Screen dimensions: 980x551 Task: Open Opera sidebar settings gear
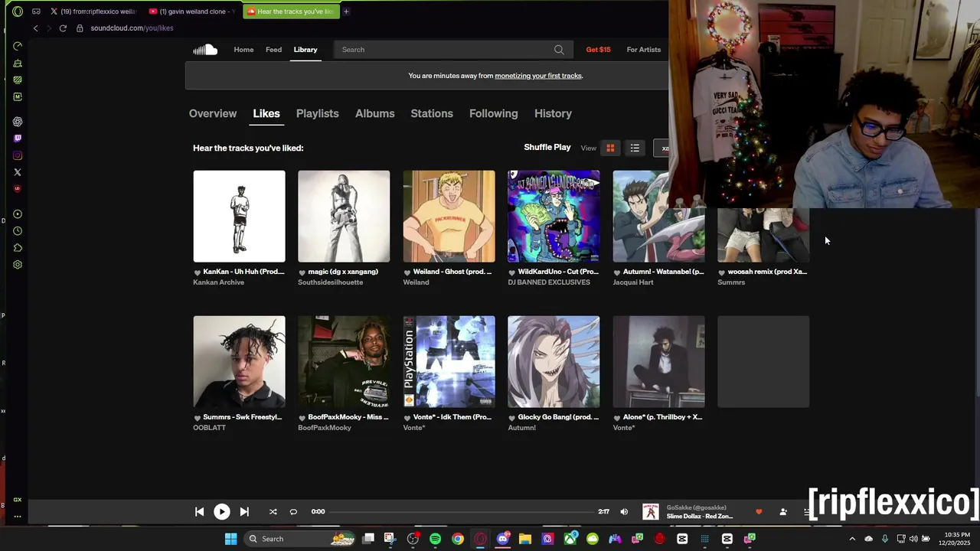point(18,265)
